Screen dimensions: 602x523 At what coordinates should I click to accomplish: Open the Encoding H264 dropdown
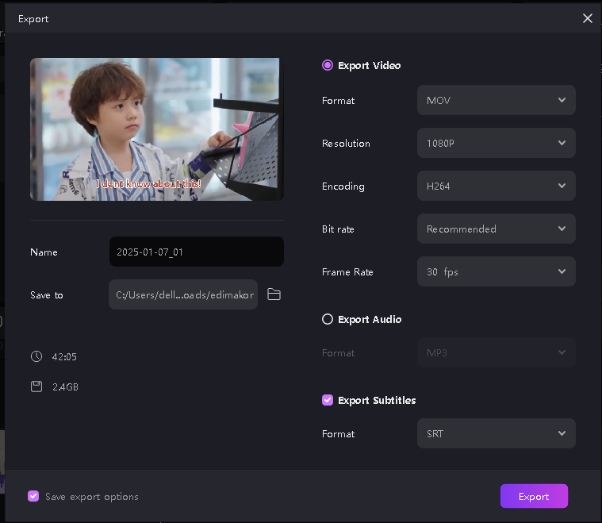tap(495, 186)
